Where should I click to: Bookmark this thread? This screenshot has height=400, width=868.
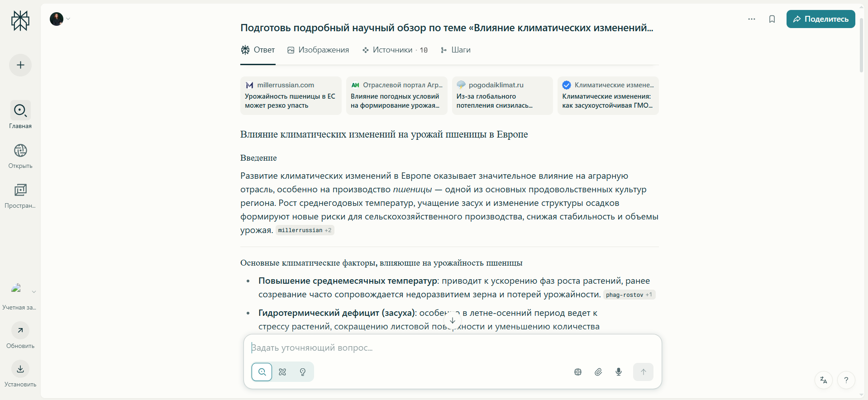[x=772, y=19]
